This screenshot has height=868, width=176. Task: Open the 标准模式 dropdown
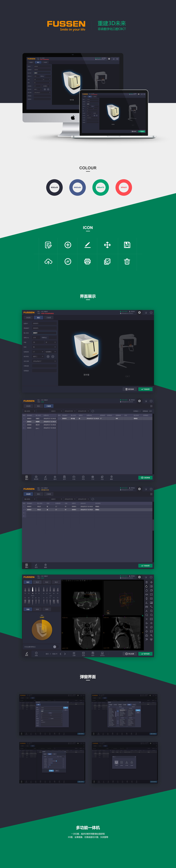[51, 352]
